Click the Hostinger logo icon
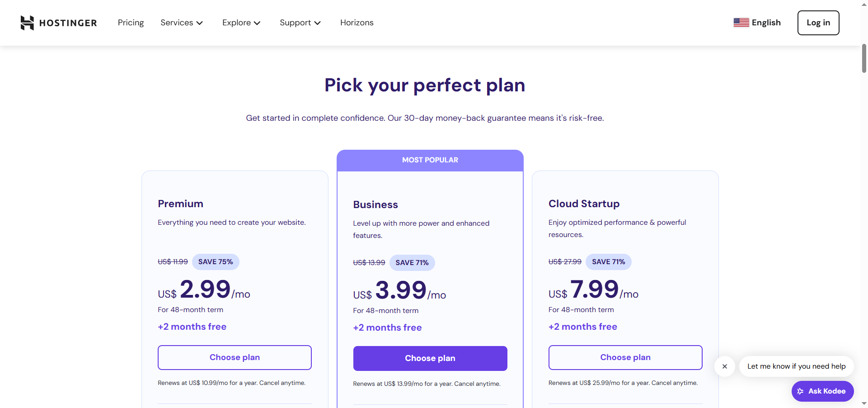Viewport: 868px width, 408px height. coord(27,23)
